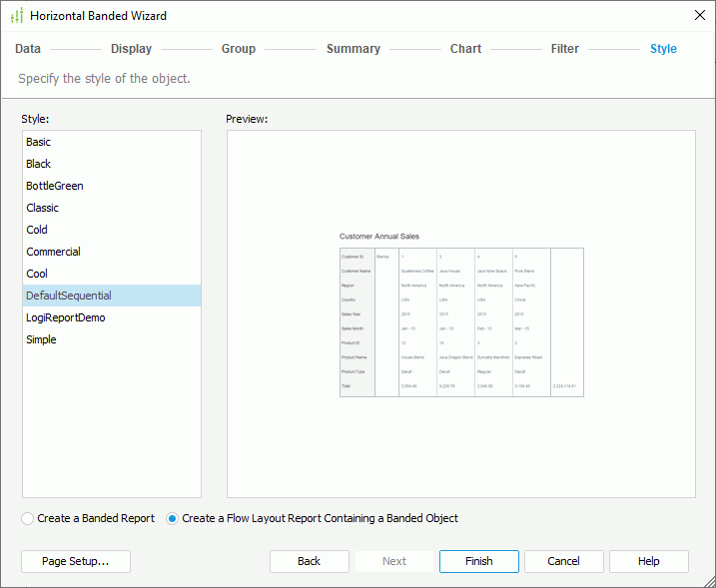Go to the Data step
Image resolution: width=716 pixels, height=588 pixels.
click(x=28, y=49)
